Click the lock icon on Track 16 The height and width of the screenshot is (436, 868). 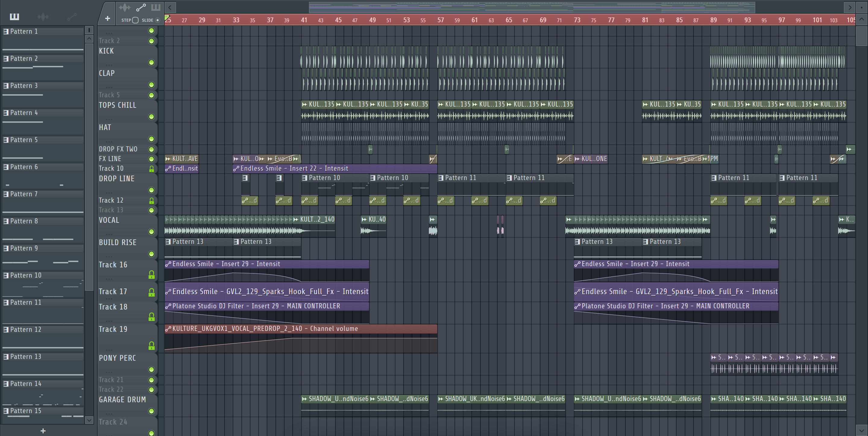(151, 275)
